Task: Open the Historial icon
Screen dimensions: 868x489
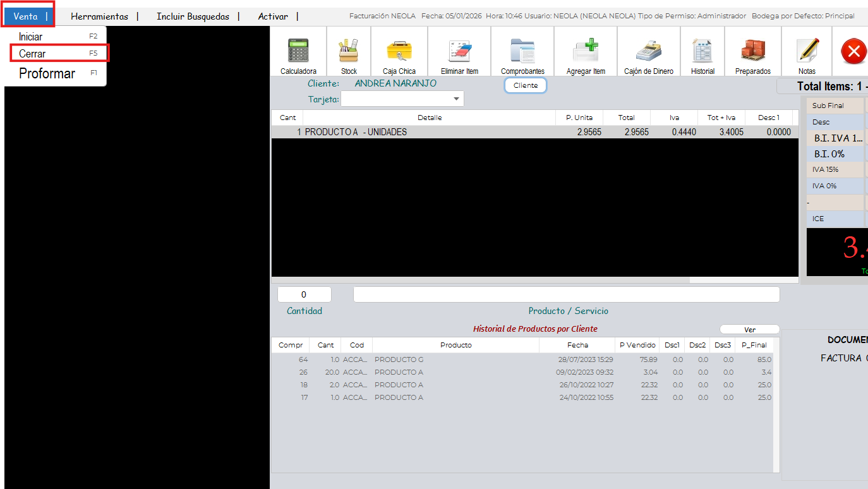Action: click(702, 51)
